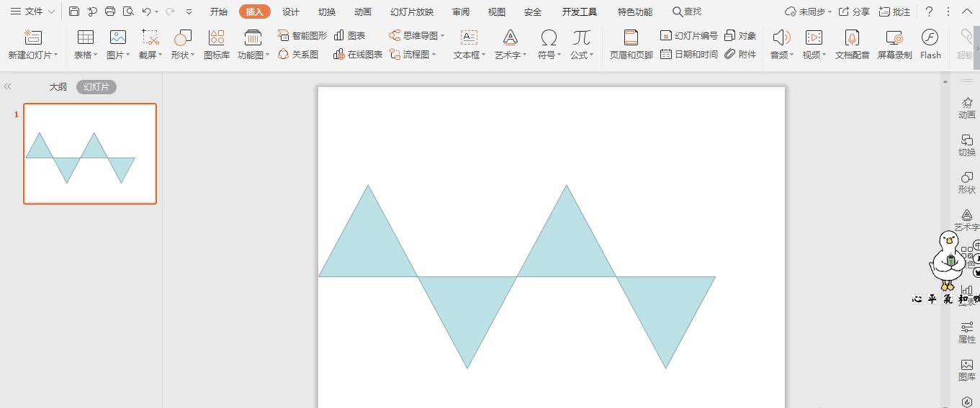Switch to the 审阅 Review tab
Image resolution: width=980 pixels, height=408 pixels.
[461, 12]
